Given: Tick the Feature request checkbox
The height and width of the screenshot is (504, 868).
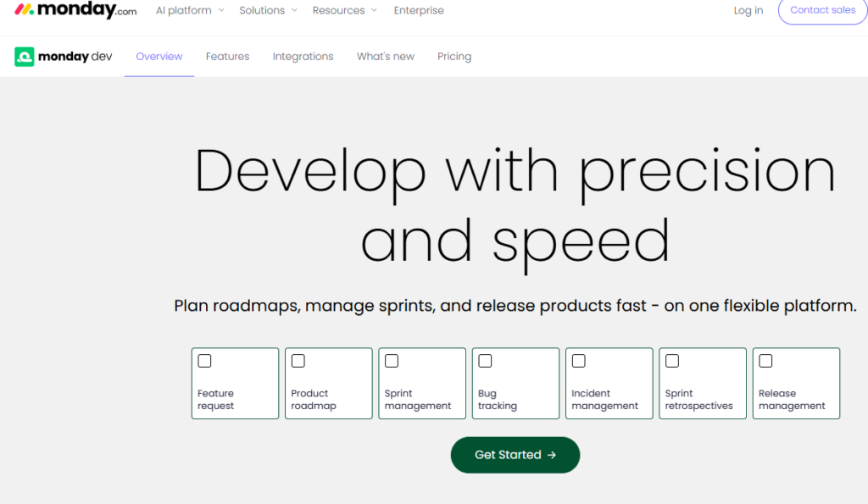Looking at the screenshot, I should click(x=204, y=361).
